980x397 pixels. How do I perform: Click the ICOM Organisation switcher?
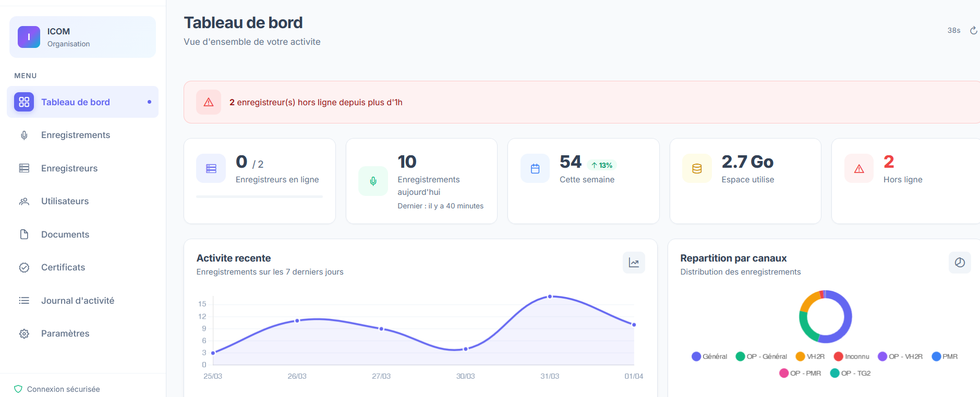coord(82,37)
